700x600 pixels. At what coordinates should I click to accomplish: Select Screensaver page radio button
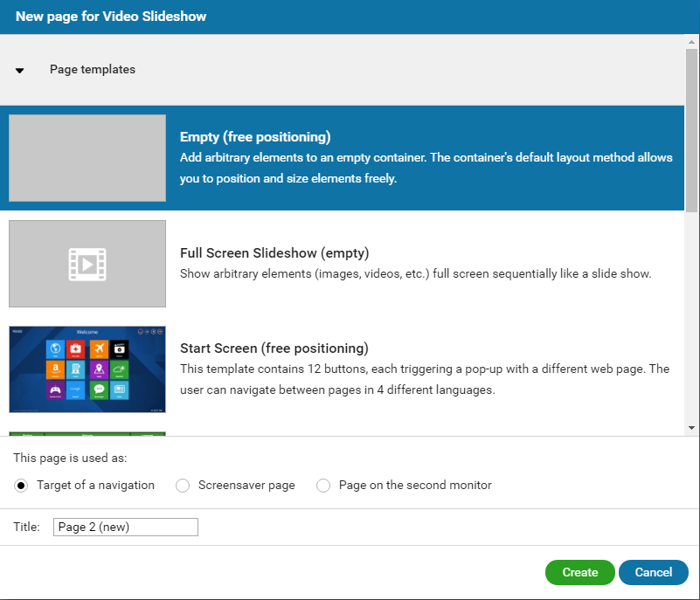tap(183, 486)
